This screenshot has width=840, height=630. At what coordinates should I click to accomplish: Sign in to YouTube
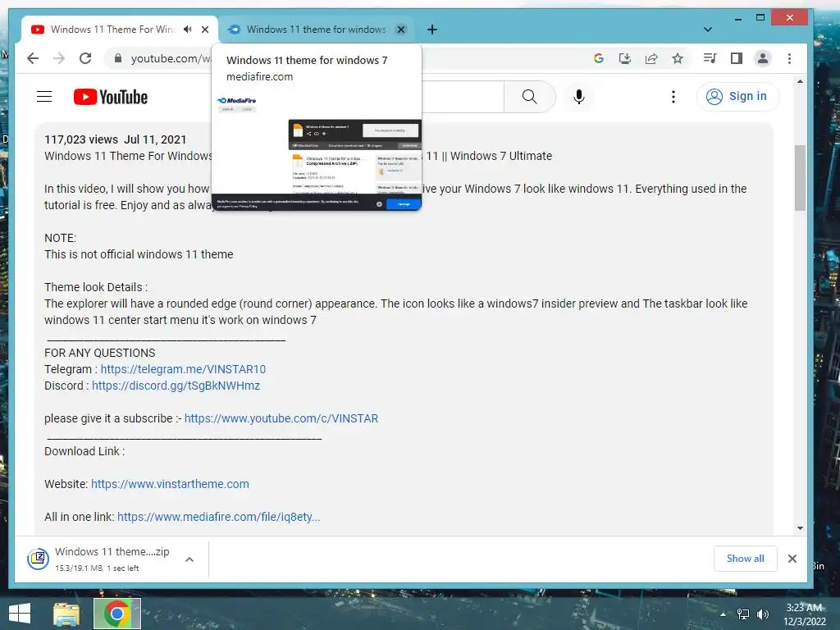(x=737, y=97)
